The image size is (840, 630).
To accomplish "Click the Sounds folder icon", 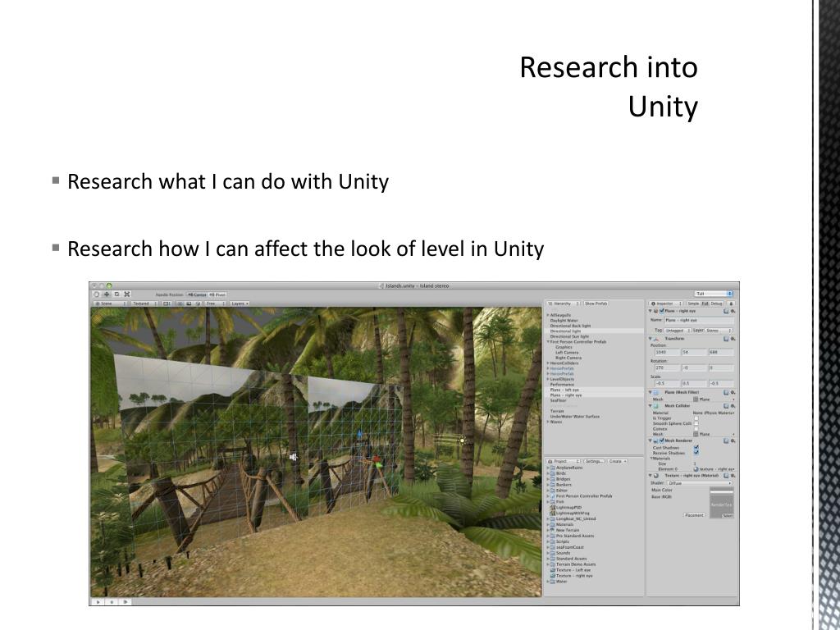I will (552, 553).
